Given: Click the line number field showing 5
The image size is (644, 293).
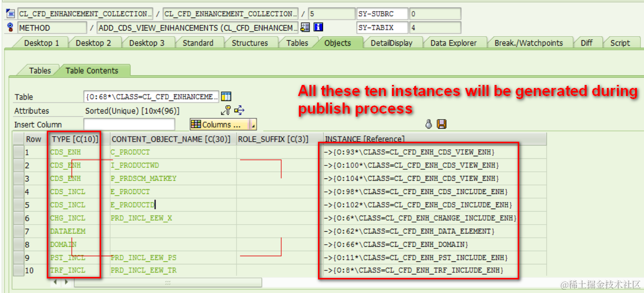Looking at the screenshot, I should click(331, 14).
